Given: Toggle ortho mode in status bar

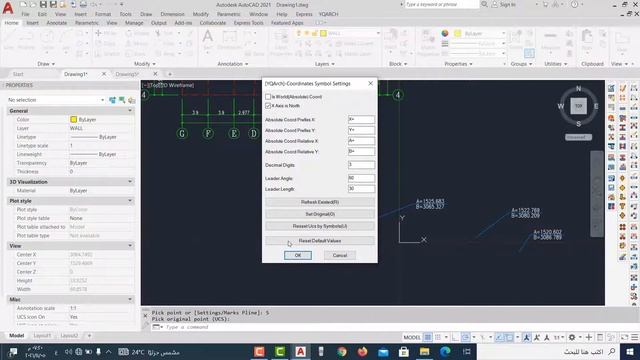Looking at the screenshot, I should coord(455,337).
